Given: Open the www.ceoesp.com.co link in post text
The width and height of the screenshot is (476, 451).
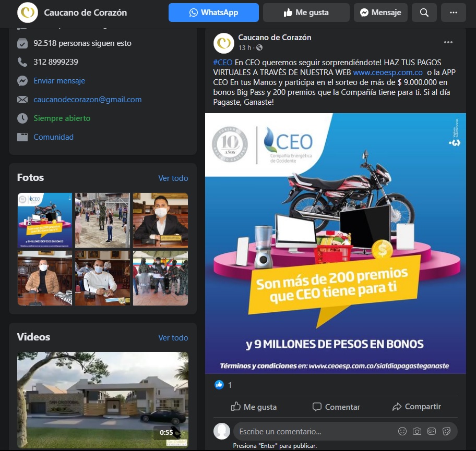Looking at the screenshot, I should [x=388, y=72].
